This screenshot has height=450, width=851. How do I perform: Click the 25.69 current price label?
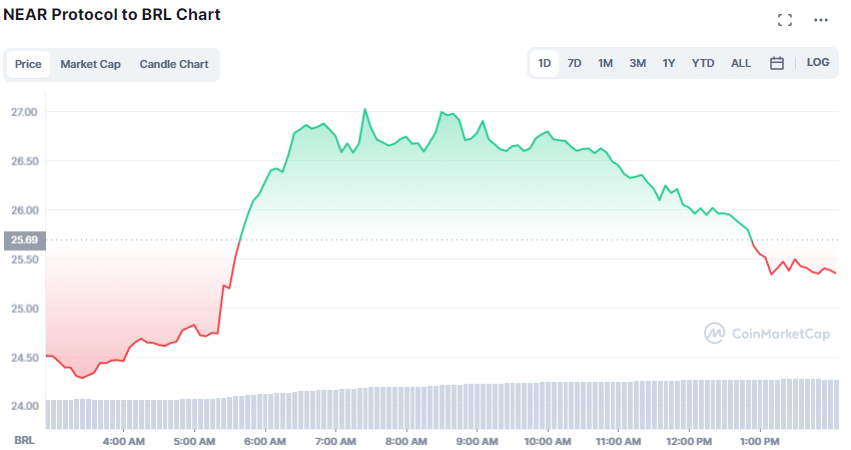point(24,240)
